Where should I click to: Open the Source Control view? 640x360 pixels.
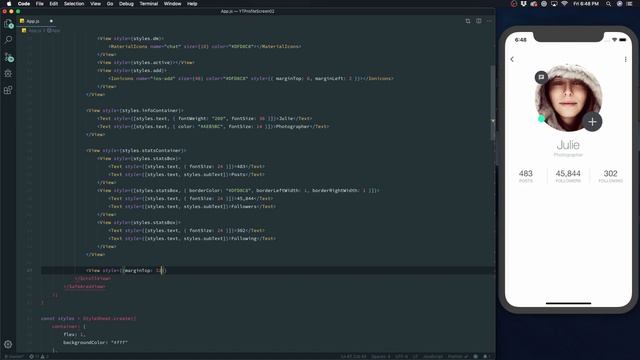(8, 57)
